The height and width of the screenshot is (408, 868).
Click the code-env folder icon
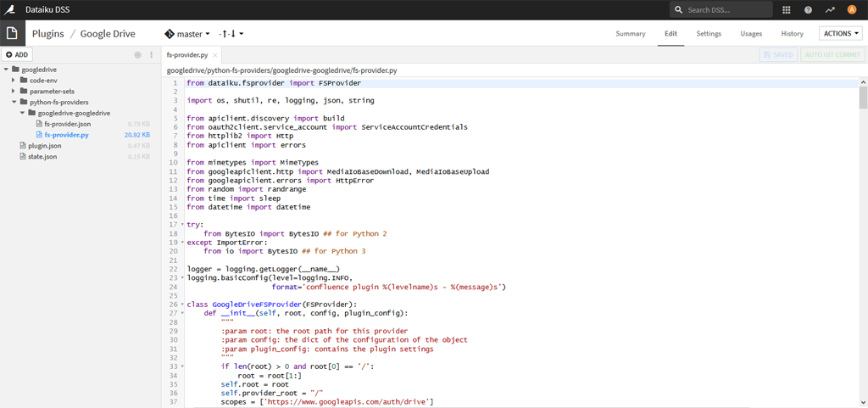(24, 81)
